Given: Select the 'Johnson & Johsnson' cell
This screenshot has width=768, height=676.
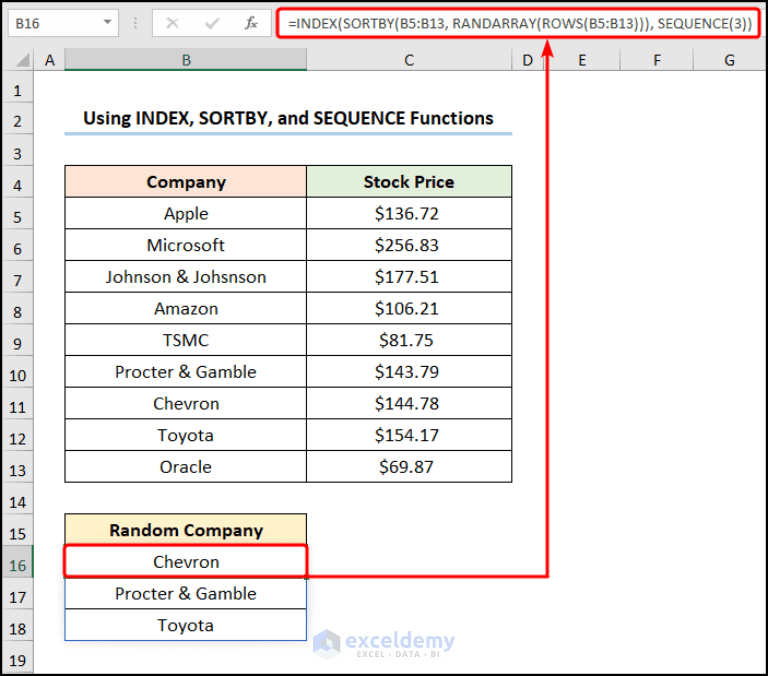Looking at the screenshot, I should (186, 277).
